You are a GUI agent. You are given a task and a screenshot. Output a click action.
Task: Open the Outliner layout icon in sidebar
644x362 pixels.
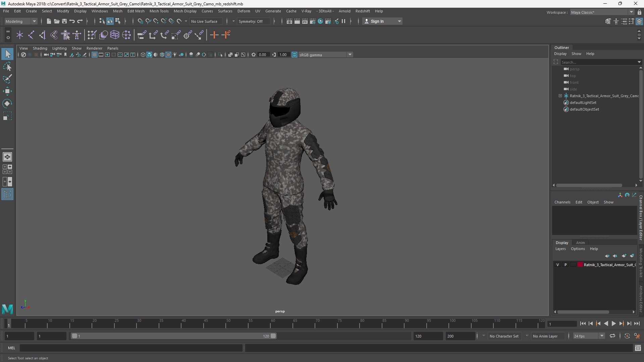click(7, 194)
